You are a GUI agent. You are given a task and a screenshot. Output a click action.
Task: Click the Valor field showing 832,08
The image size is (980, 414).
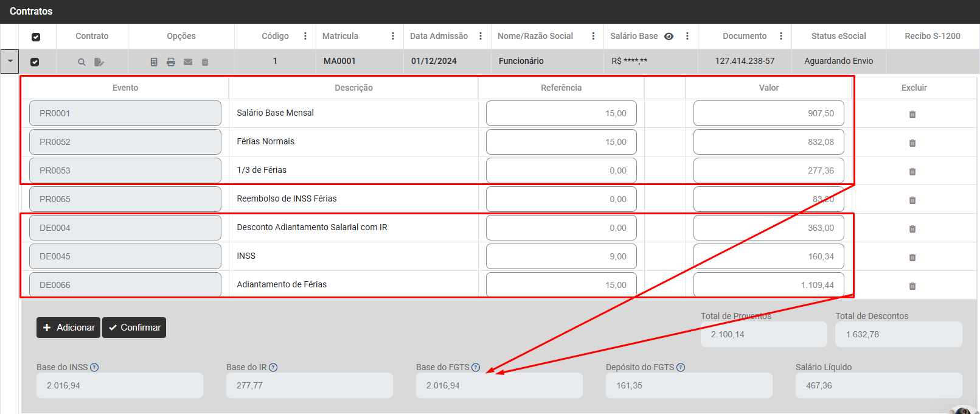tap(769, 142)
